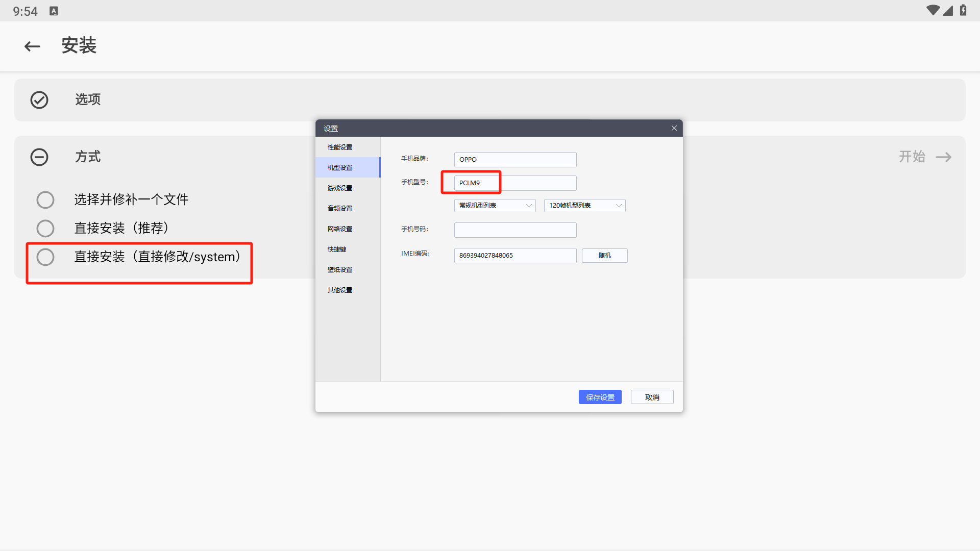Click the 手机型号 field containing PCLM9
This screenshot has width=980, height=551.
[515, 183]
